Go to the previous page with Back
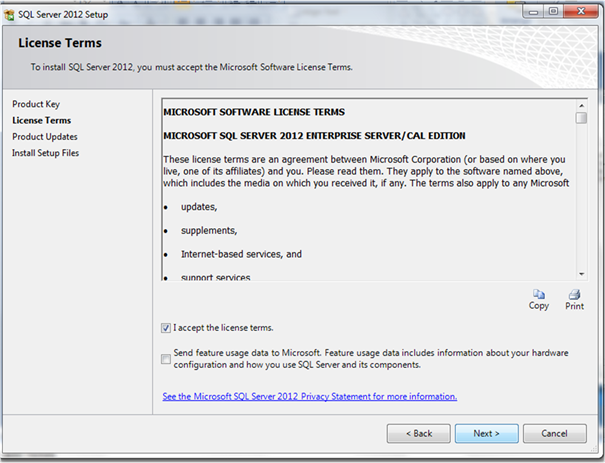 pyautogui.click(x=419, y=433)
